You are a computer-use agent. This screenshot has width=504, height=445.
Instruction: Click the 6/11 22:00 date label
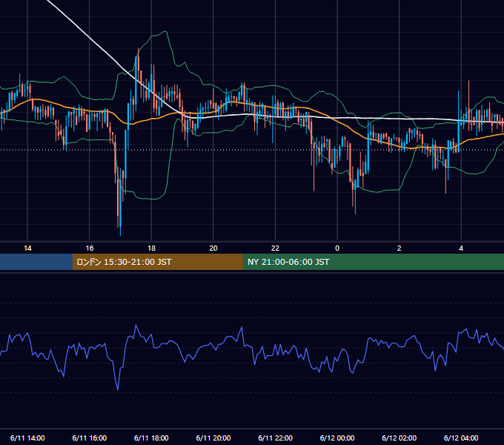(x=275, y=438)
